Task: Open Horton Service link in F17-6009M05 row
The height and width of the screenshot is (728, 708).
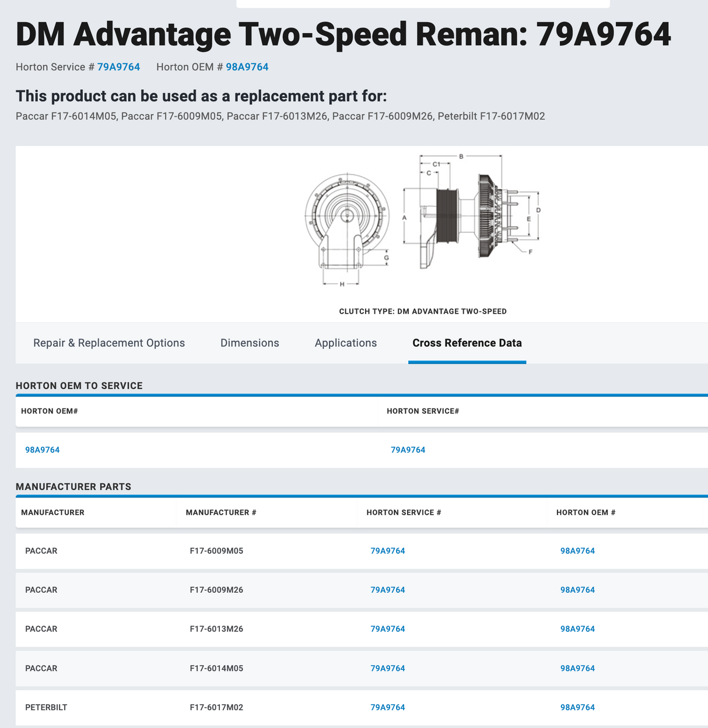Action: 387,551
